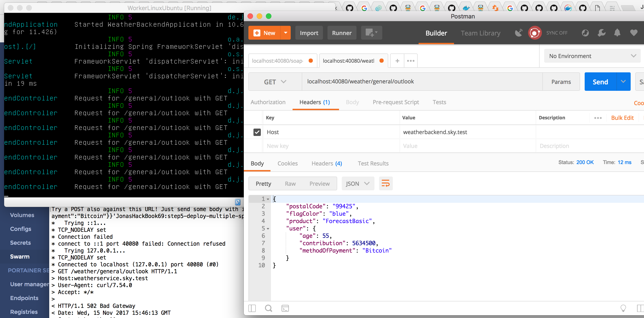This screenshot has height=318, width=644.
Task: Open the notifications bell icon
Action: pos(617,33)
